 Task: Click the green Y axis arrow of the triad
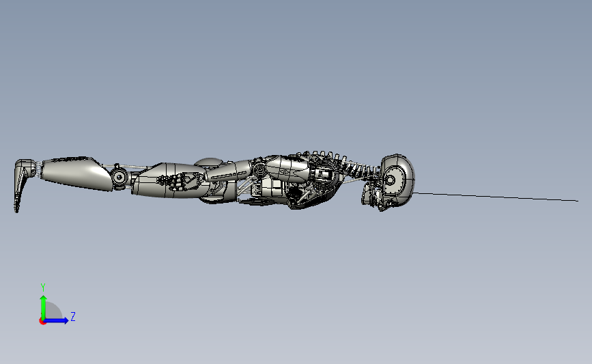pos(43,307)
